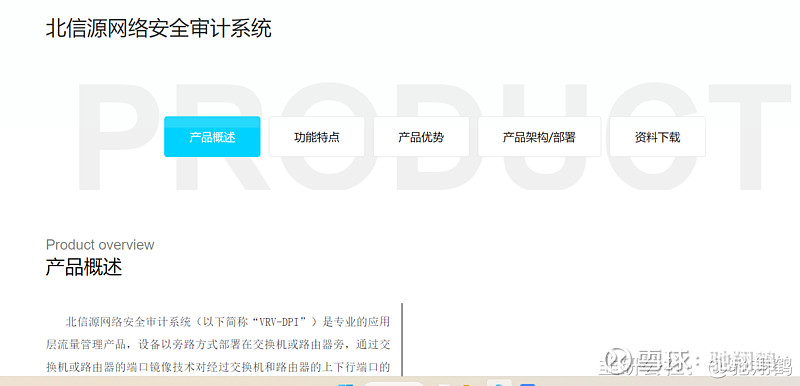Screen dimensions: 800x386
Task: Select the 产品概述 tab
Action: (x=212, y=137)
